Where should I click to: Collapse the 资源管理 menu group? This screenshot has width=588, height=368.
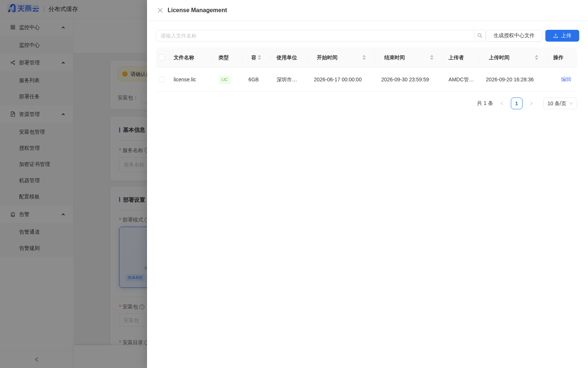tap(37, 114)
